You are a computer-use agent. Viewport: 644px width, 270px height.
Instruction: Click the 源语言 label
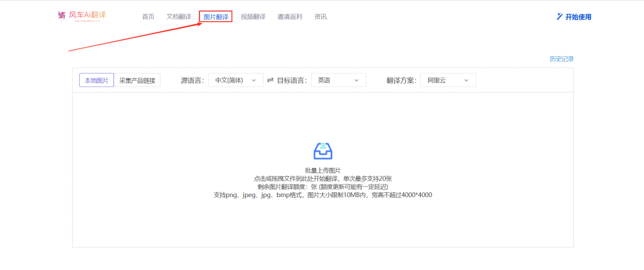(x=193, y=81)
